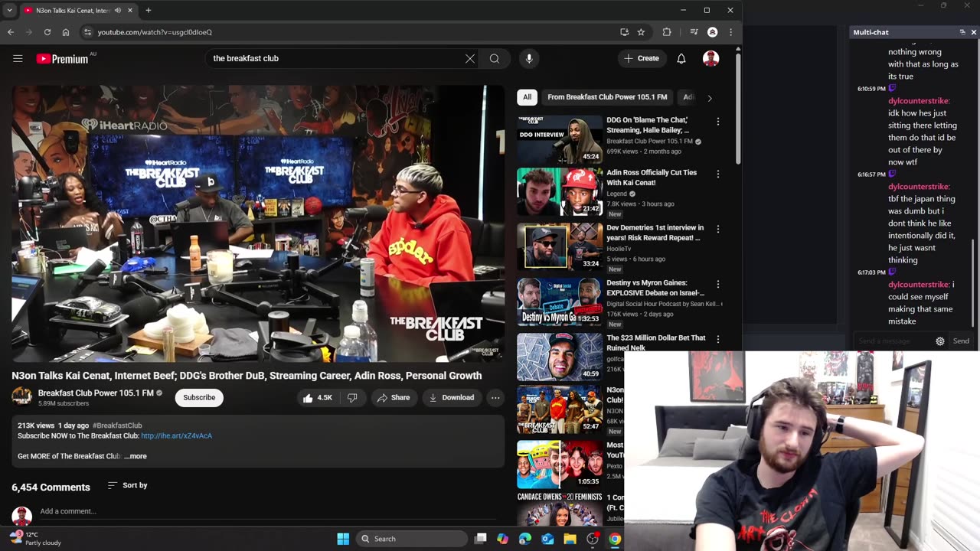Viewport: 980px width, 551px height.
Task: Open Outlook from the taskbar
Action: [547, 539]
